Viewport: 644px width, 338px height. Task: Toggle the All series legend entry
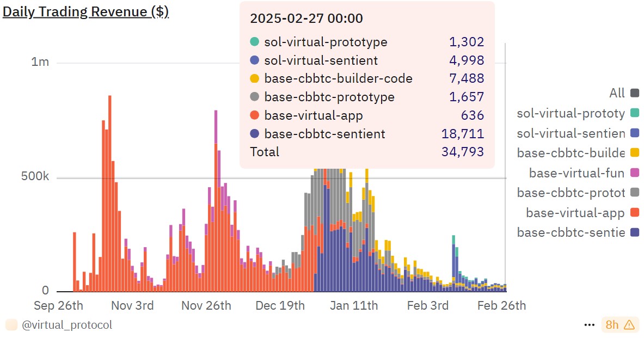tap(623, 93)
